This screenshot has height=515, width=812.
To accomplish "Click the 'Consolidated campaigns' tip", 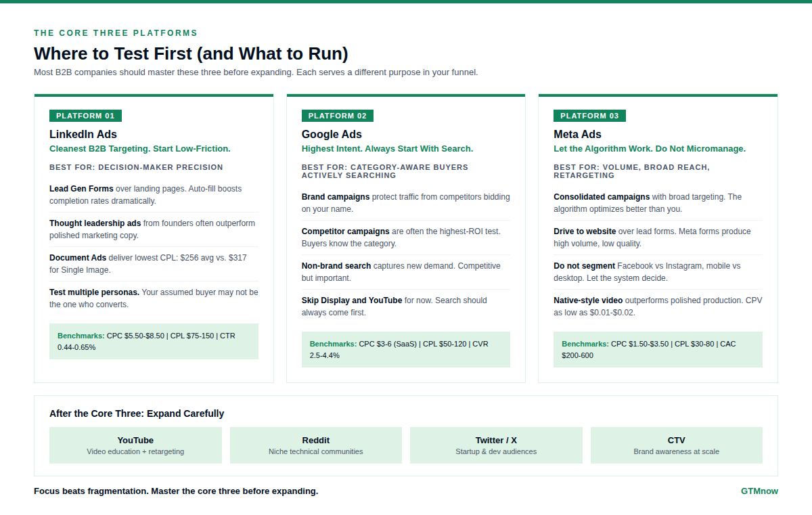I will [x=658, y=203].
